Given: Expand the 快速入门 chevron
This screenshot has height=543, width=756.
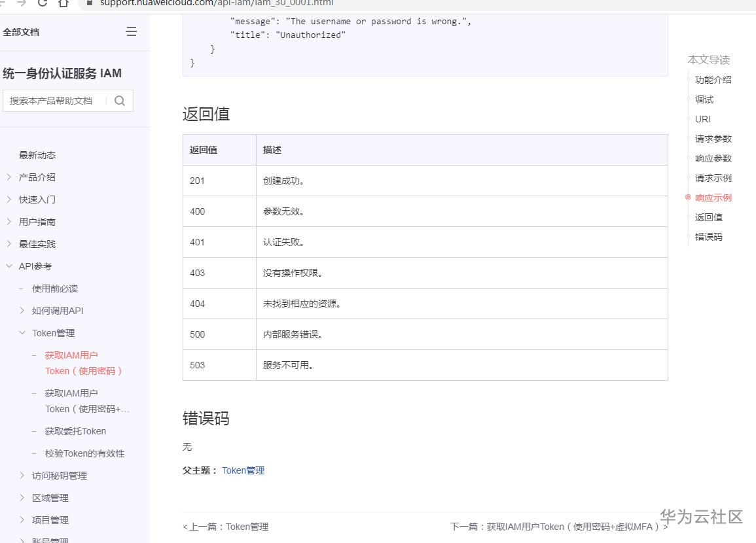Looking at the screenshot, I should (9, 199).
